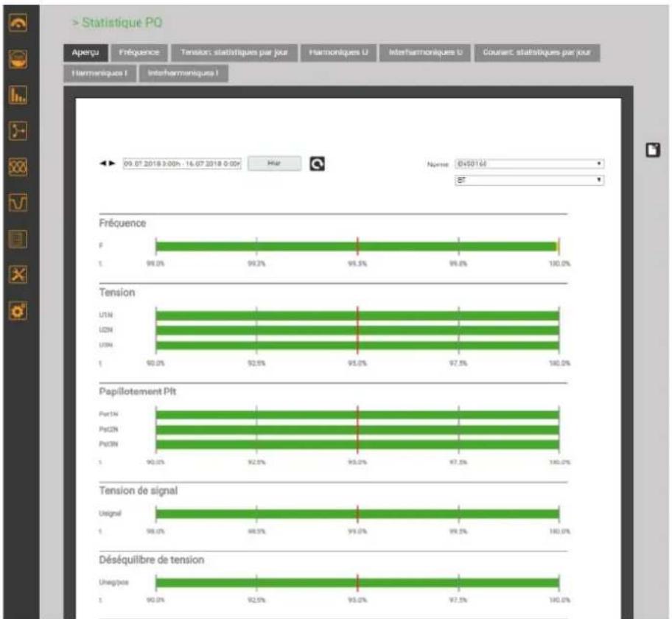Open the settings gear icon in sidebar
Screen dimensions: 672x619
18,311
